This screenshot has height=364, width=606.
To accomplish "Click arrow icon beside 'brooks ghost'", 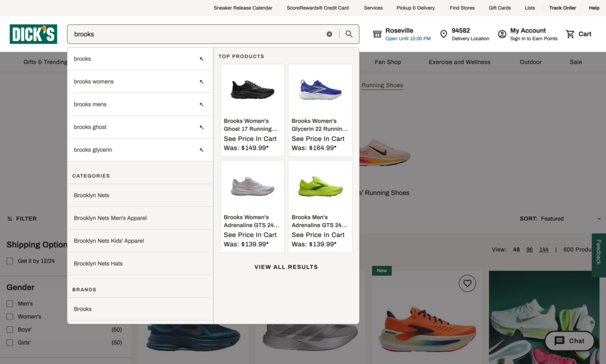I will coord(201,127).
